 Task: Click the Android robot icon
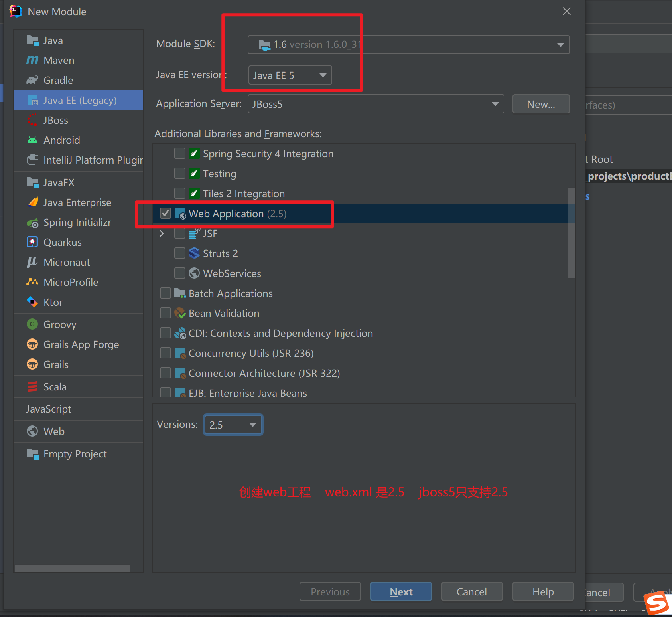[32, 140]
